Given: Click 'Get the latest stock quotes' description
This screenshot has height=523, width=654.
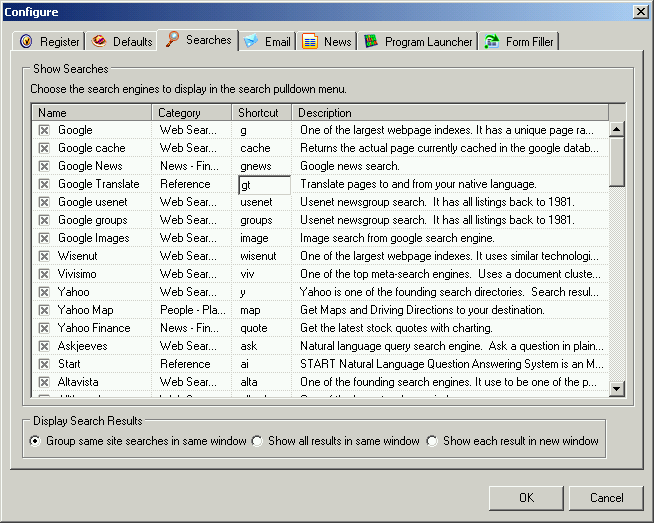Looking at the screenshot, I should click(396, 328).
